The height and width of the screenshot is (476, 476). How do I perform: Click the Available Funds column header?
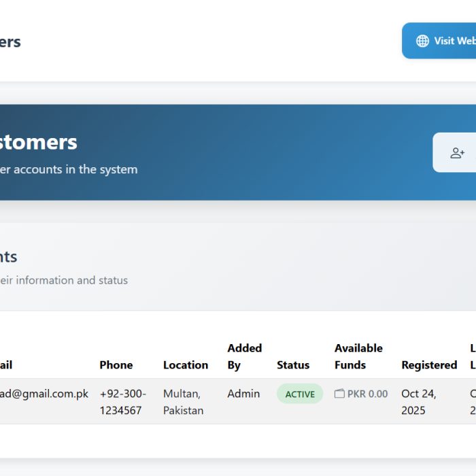point(358,356)
